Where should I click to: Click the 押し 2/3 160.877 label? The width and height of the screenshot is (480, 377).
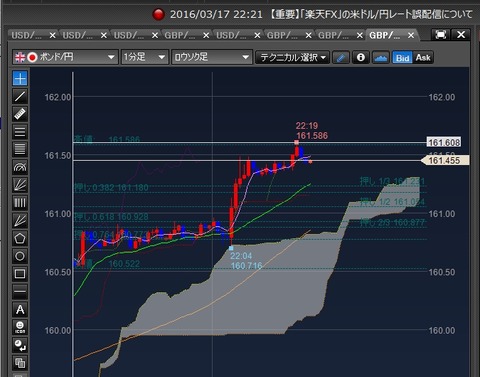click(393, 222)
